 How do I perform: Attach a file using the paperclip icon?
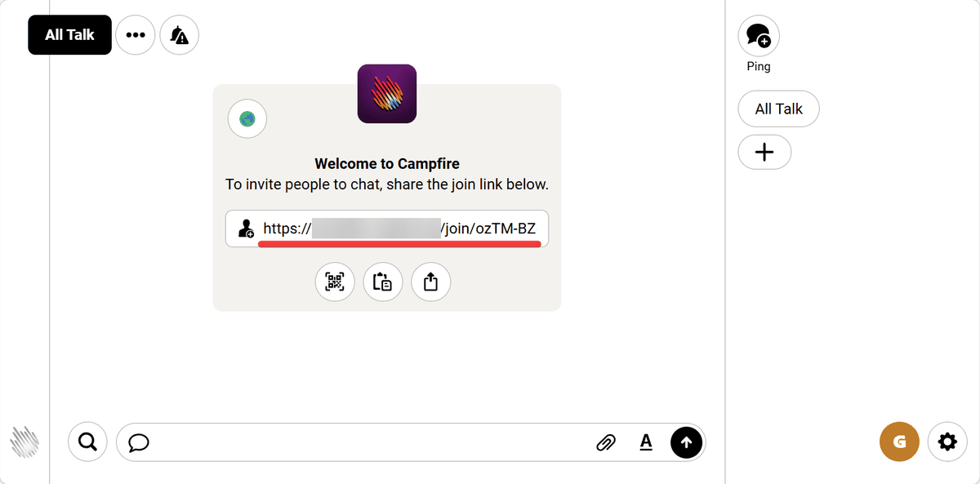click(606, 442)
